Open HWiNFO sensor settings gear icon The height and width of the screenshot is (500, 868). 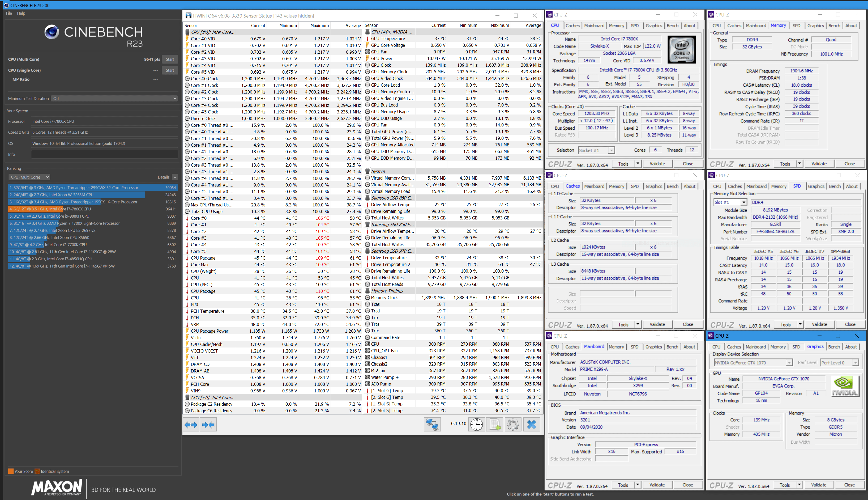pos(513,425)
